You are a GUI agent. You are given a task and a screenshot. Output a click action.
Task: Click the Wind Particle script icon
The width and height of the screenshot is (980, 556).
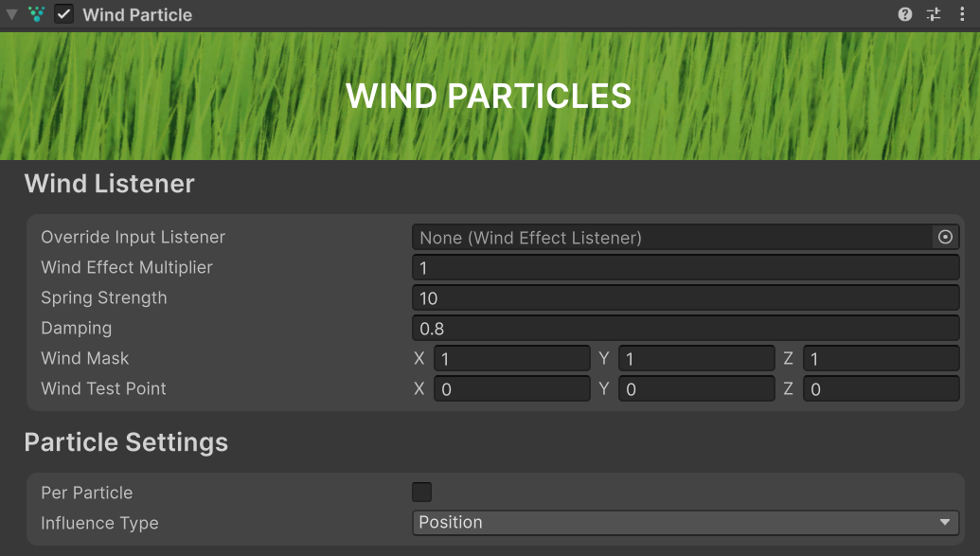click(37, 14)
